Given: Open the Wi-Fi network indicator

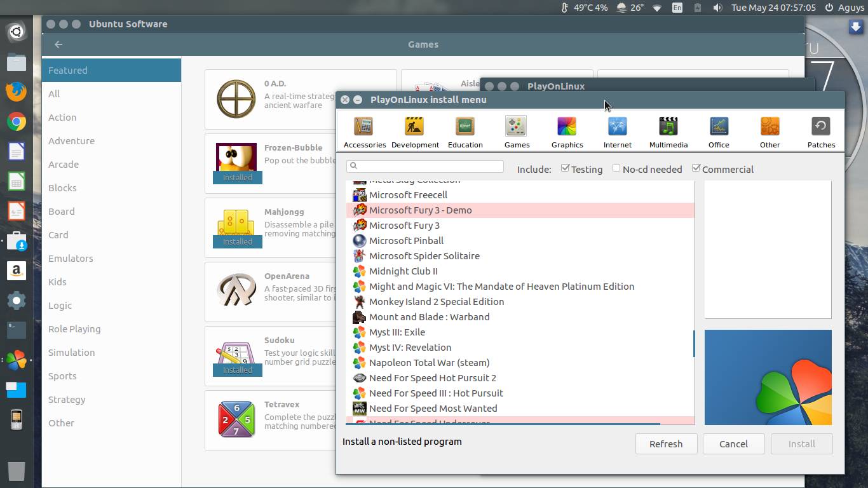Looking at the screenshot, I should (657, 8).
